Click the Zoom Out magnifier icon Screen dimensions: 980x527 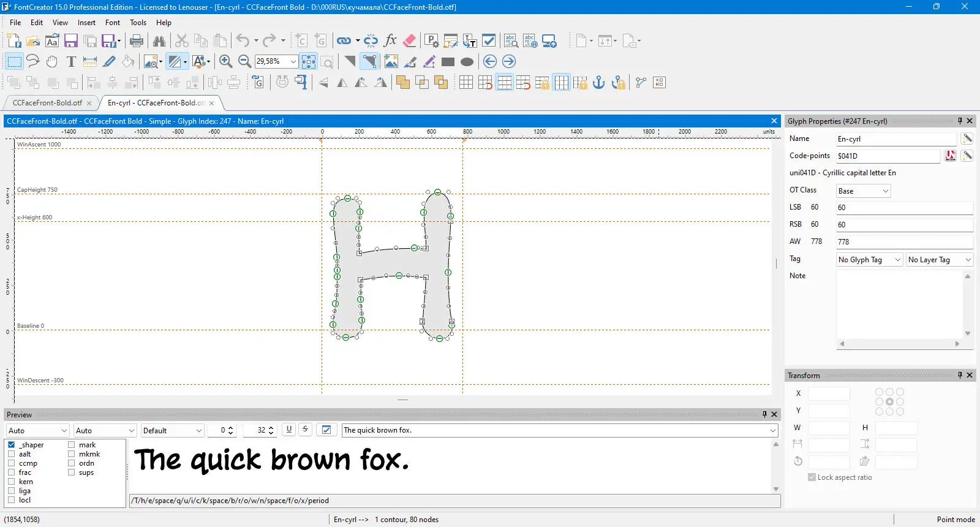pyautogui.click(x=244, y=61)
